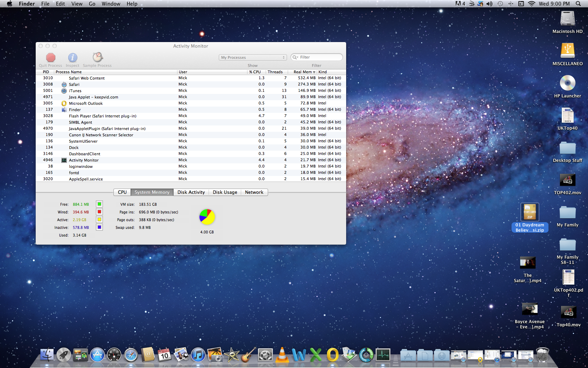Open iTunes from the dock
Image resolution: width=588 pixels, height=368 pixels.
click(198, 355)
